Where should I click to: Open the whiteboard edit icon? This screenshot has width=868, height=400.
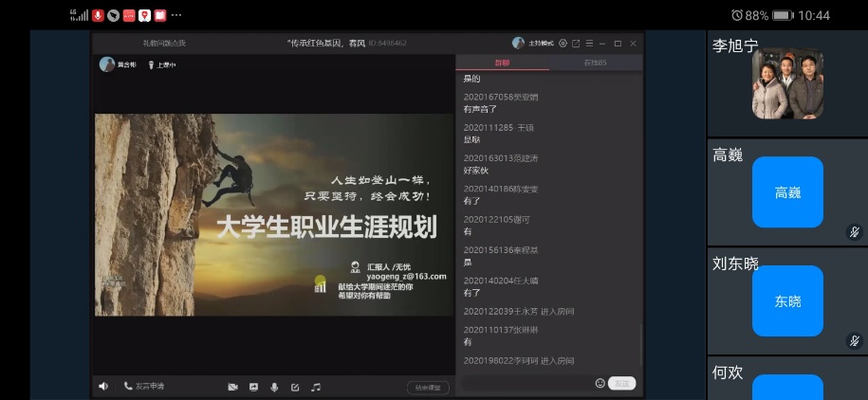point(295,387)
